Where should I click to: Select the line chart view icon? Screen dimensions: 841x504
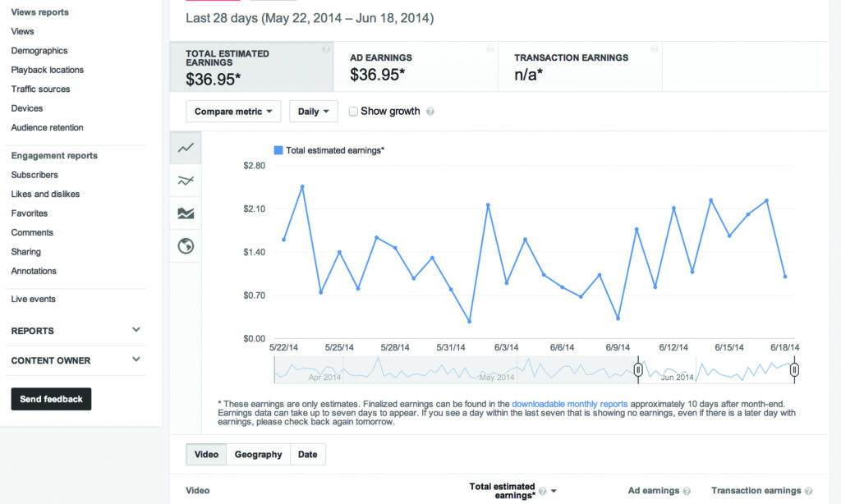click(x=186, y=149)
